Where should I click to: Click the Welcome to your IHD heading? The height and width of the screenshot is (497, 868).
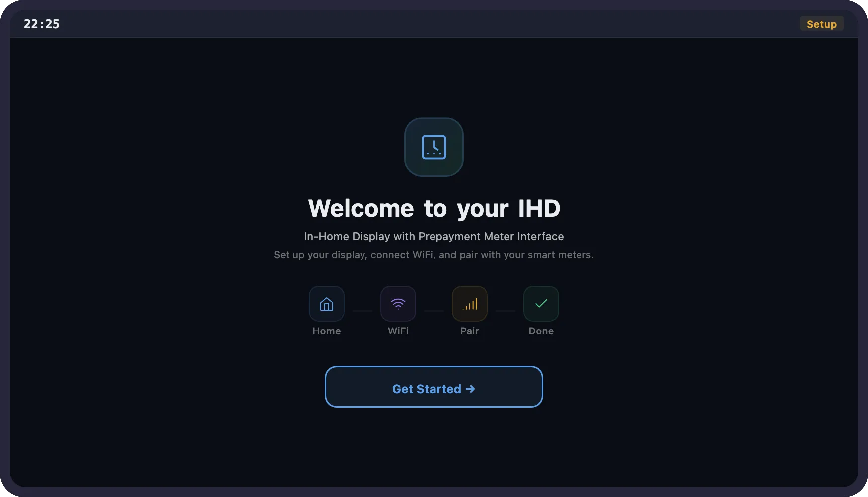434,208
